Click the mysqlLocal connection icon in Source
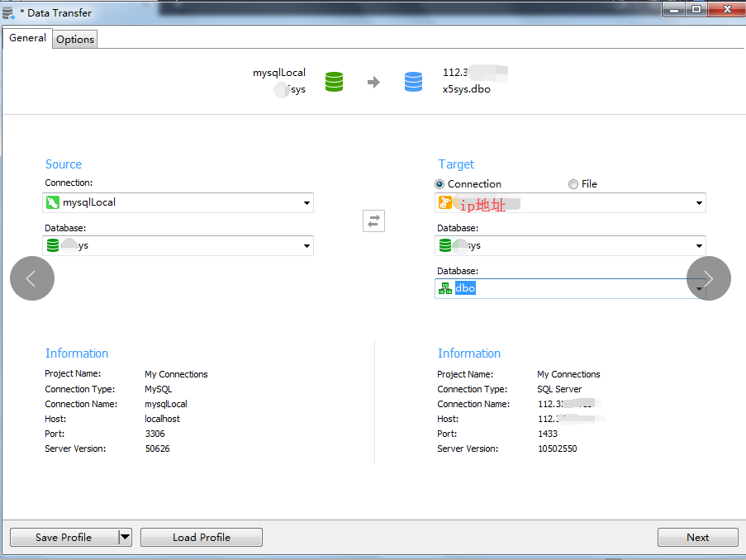The width and height of the screenshot is (746, 560). 53,202
